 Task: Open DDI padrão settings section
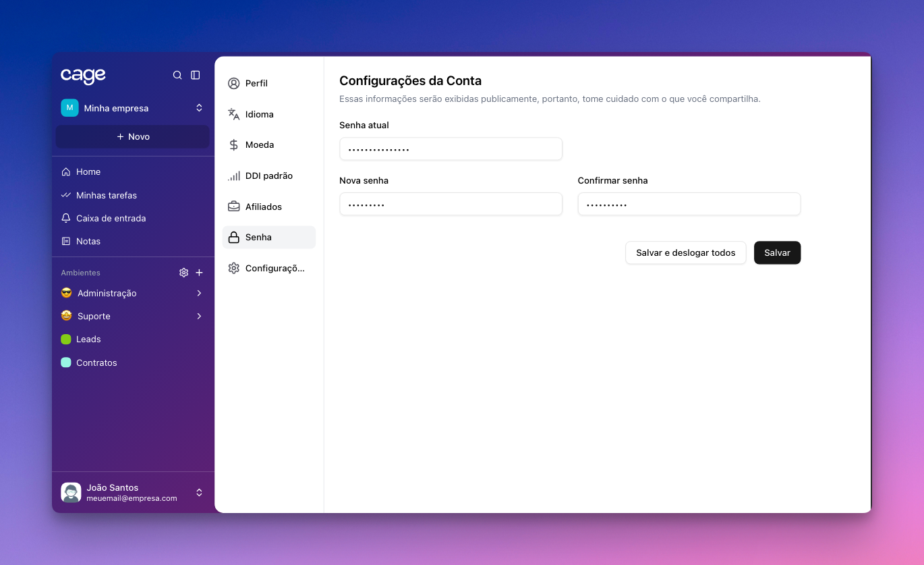coord(268,176)
